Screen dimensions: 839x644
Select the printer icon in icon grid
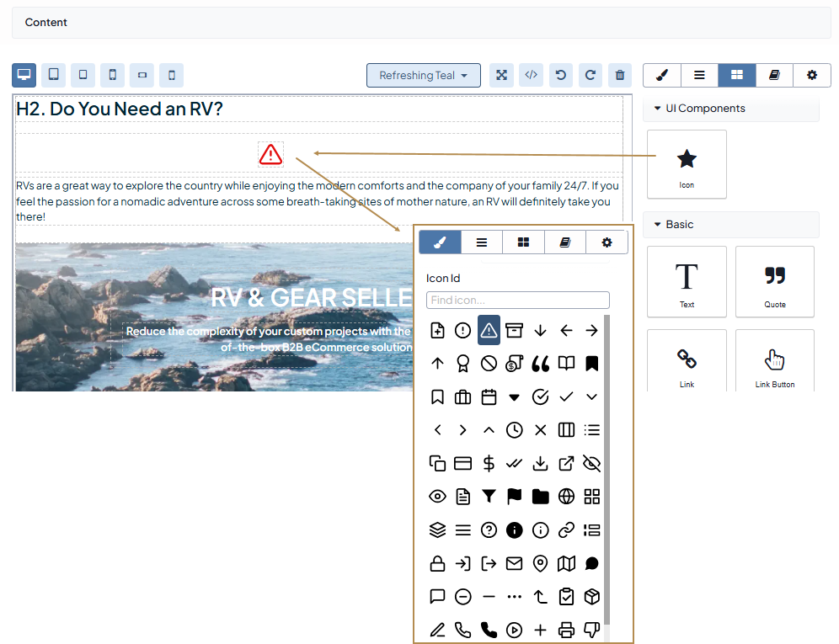point(566,629)
